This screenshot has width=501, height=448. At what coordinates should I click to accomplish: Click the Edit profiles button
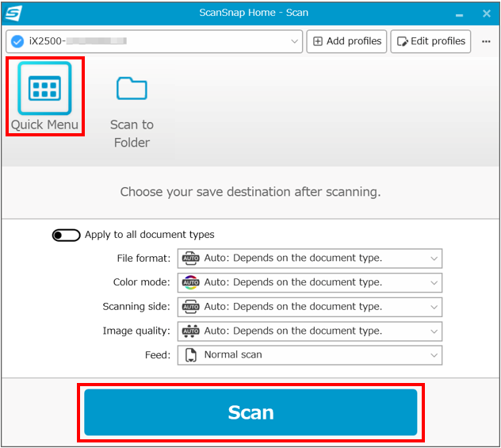[x=430, y=41]
